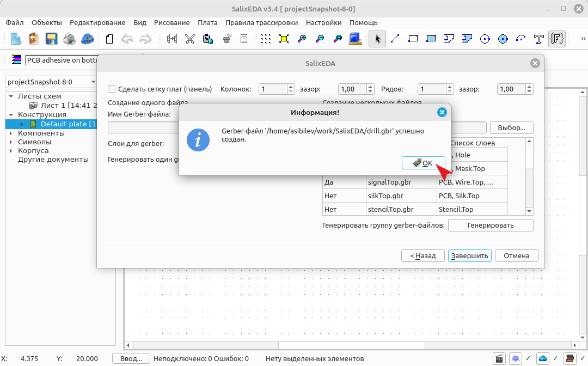
Task: Click the blue cloud storage toolbar icon
Action: coord(87,39)
